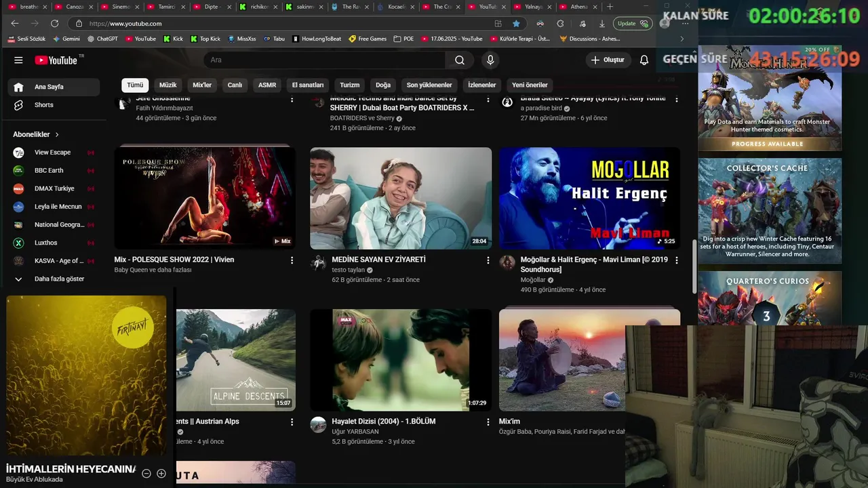Viewport: 868px width, 488px height.
Task: Select the Tümü filter chip
Action: [x=135, y=85]
